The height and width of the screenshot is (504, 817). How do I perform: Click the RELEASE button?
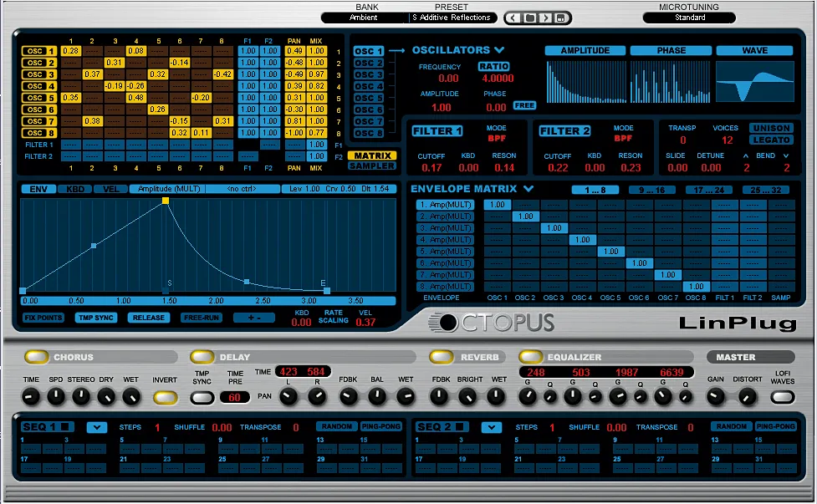click(149, 318)
